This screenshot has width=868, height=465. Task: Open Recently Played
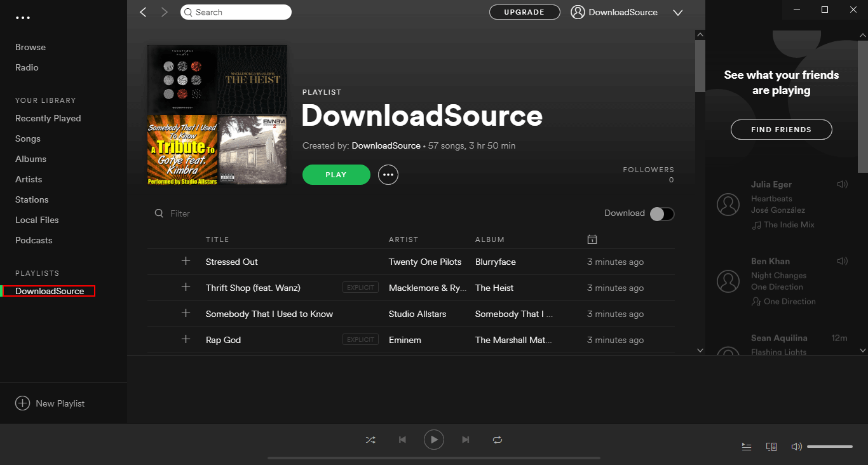pos(48,118)
